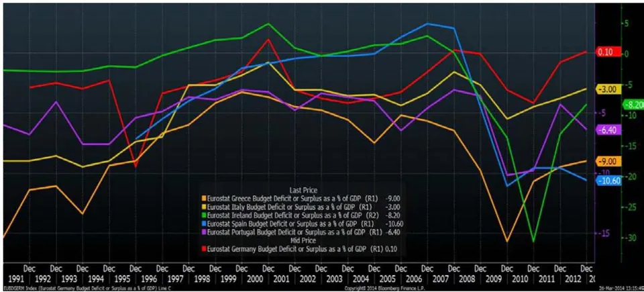Screen dimensions: 644x292
Task: Click the 2006 year label on time axis
Action: tap(415, 279)
